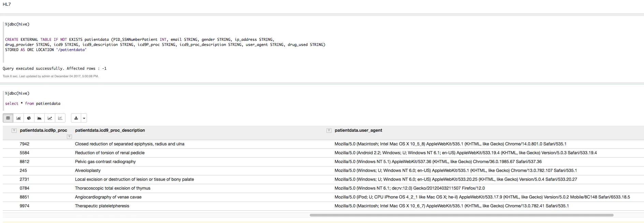
Task: Click 'Pelvic gas contrast radiography' cell
Action: pyautogui.click(x=105, y=162)
